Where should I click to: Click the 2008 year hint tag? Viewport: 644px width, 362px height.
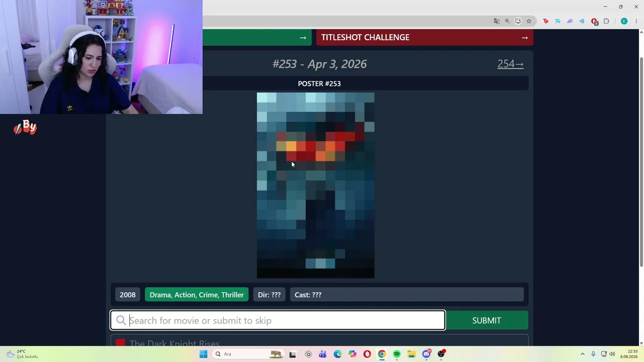[x=128, y=295]
